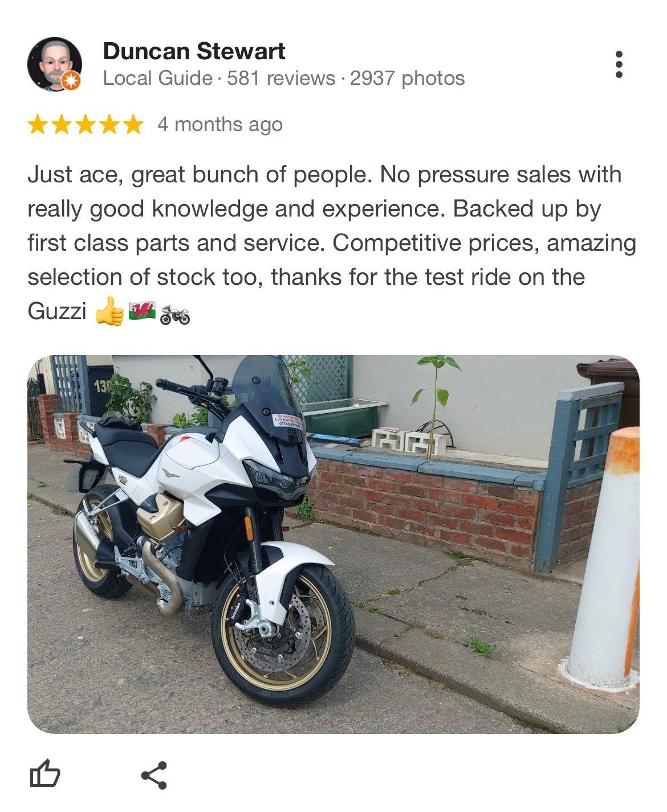Viewport: 667px width, 812px height.
Task: View the reviewer's 2937 photos
Action: pos(407,78)
